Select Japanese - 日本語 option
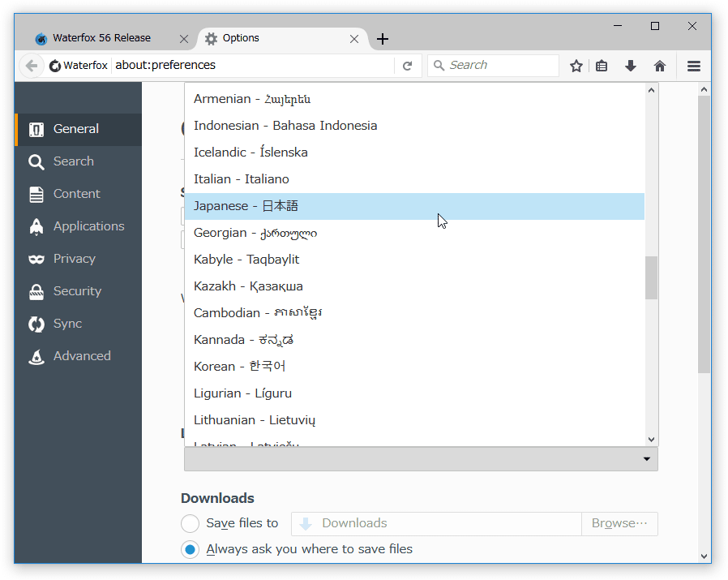728x580 pixels. click(414, 206)
